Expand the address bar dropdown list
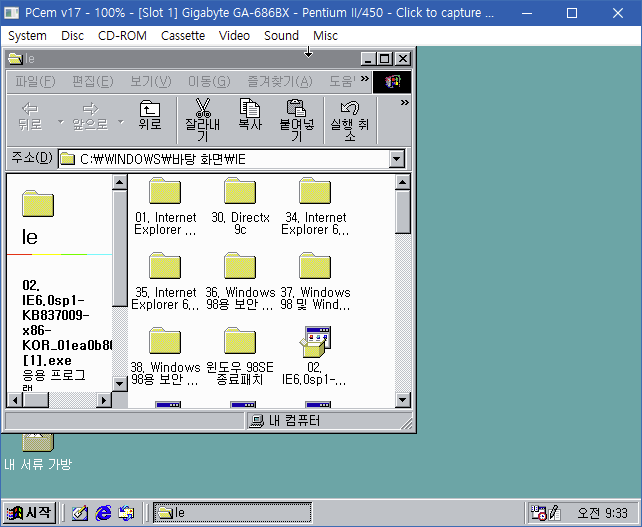 [396, 159]
